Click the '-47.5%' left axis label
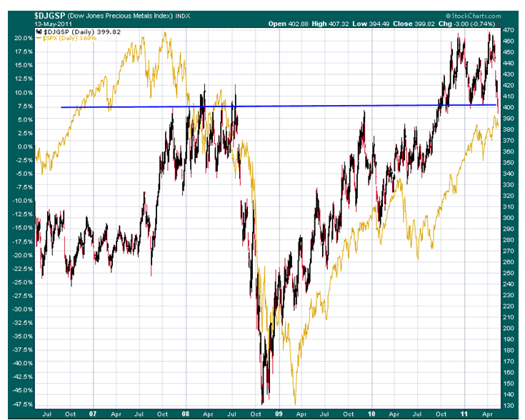Screen dimensions: 525x420 click(x=22, y=404)
